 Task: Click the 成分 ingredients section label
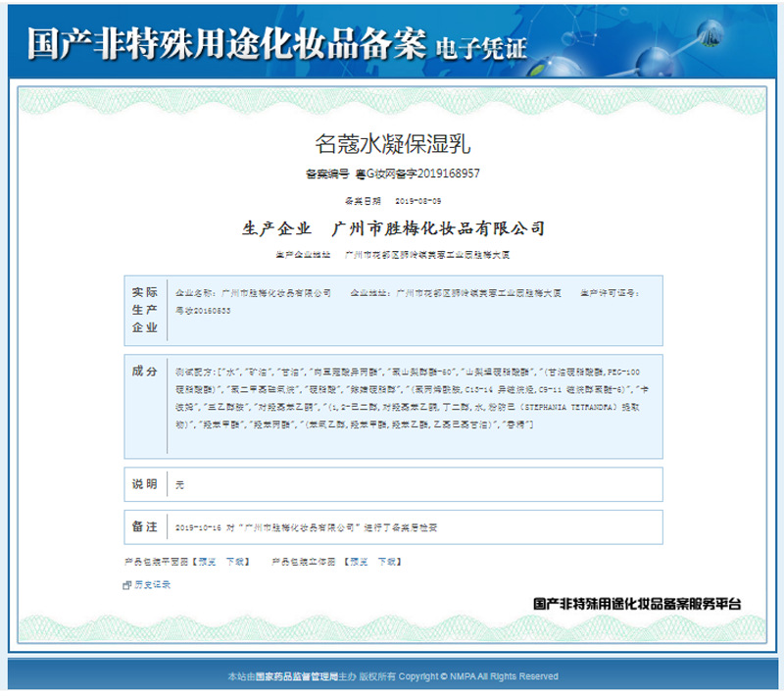145,371
